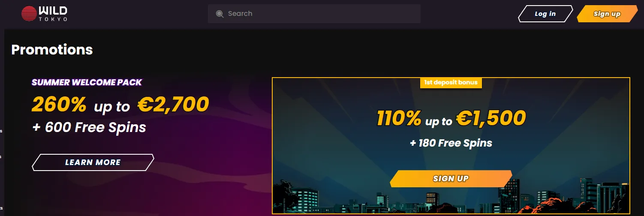The image size is (644, 216).
Task: Click the 110% up to €1,500 offer
Action: point(451,118)
